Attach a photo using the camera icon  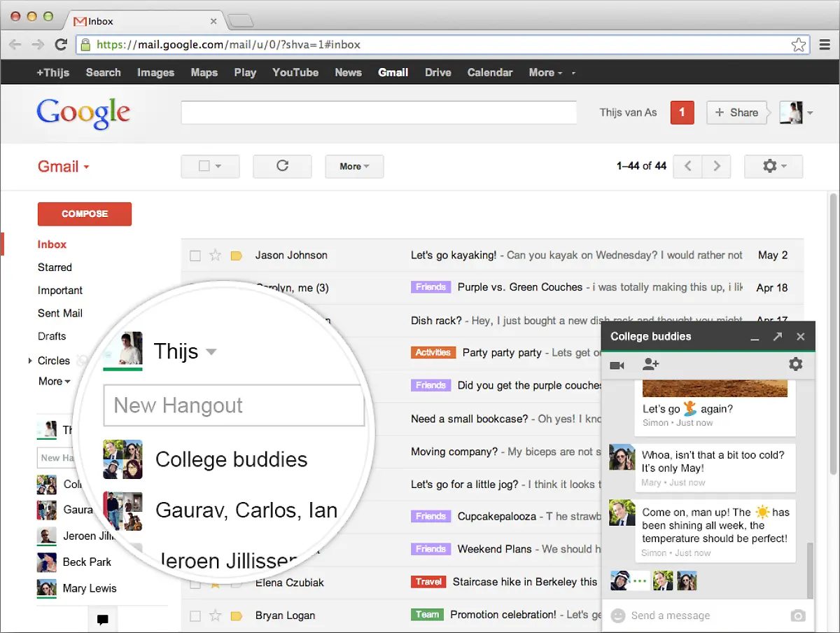[797, 615]
